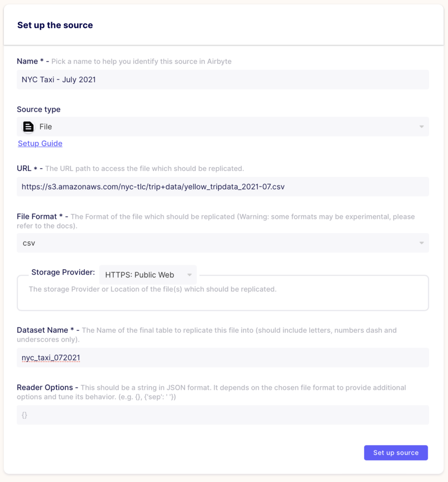Click the nyc_taxi_072021 Dataset Name field
The width and height of the screenshot is (448, 482).
pos(223,358)
